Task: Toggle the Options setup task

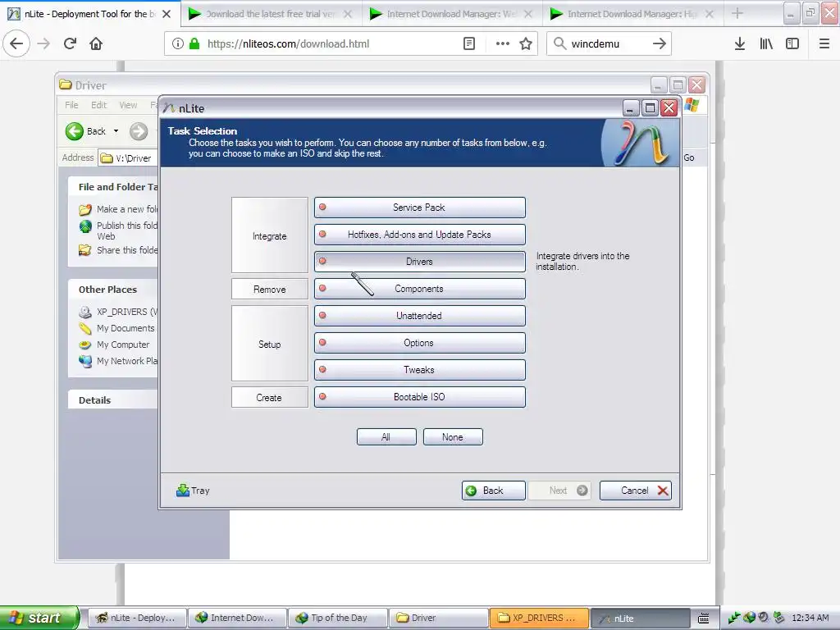Action: pos(419,343)
